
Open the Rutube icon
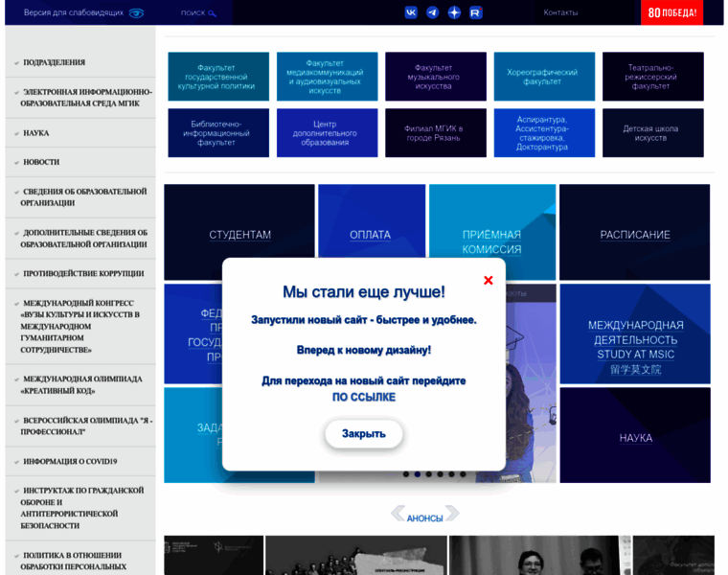coord(476,12)
